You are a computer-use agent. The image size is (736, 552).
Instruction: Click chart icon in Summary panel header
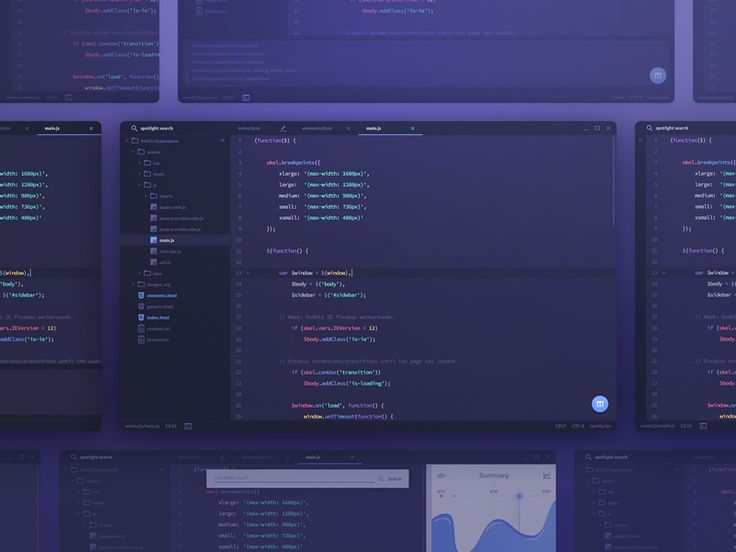pos(546,475)
